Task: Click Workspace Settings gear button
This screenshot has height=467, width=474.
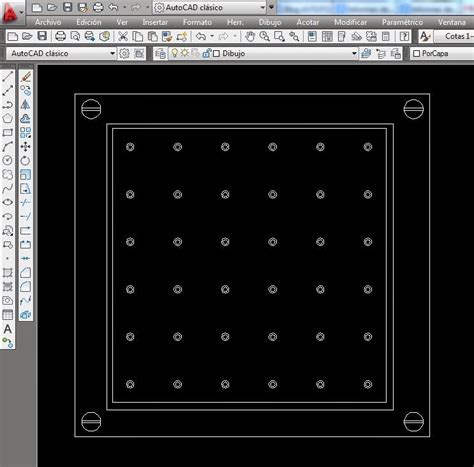Action: [124, 53]
